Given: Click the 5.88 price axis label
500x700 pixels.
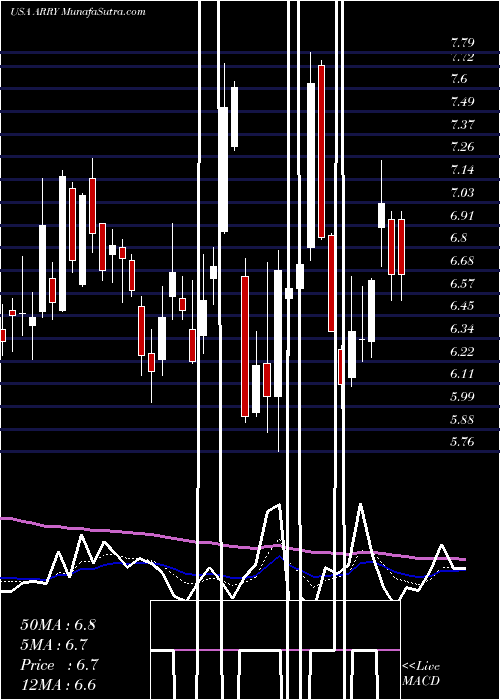Looking at the screenshot, I should coord(462,419).
